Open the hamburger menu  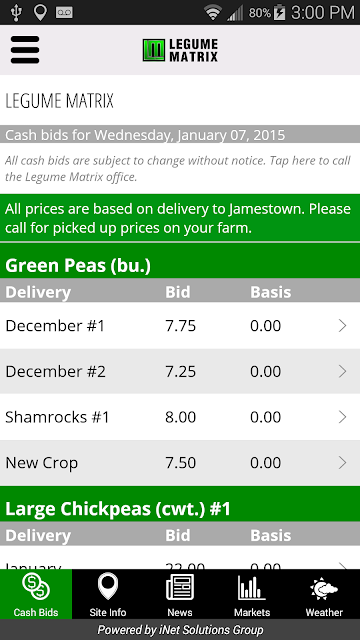[25, 50]
